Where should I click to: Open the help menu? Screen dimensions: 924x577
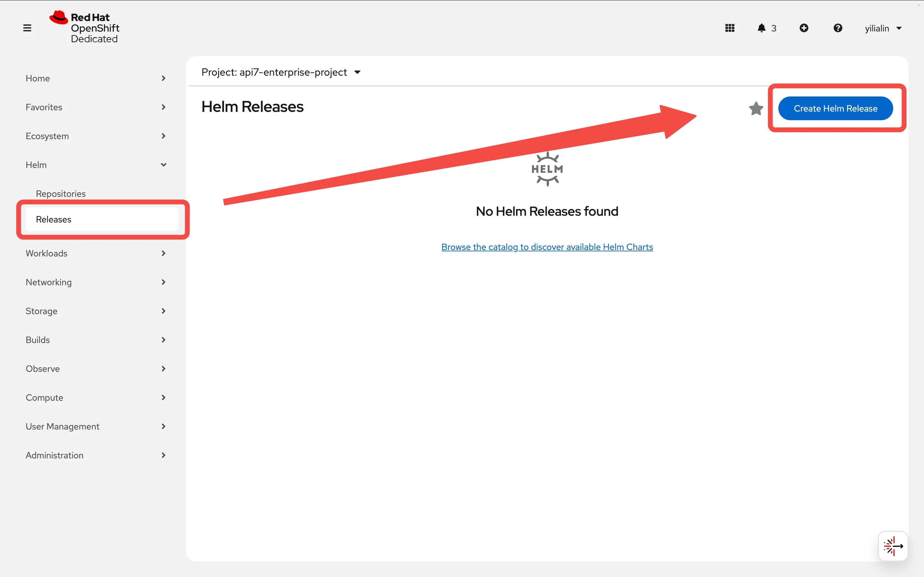838,28
